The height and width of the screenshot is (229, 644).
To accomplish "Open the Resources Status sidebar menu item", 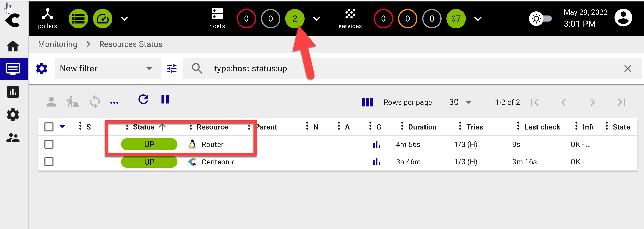I will pos(13,69).
